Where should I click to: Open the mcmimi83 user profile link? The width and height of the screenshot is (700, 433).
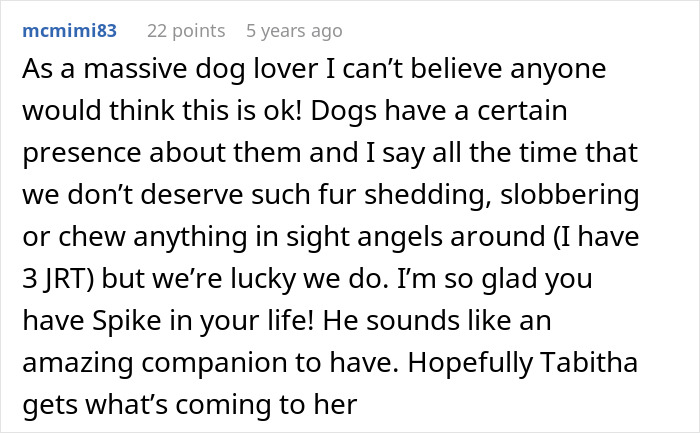pyautogui.click(x=70, y=31)
